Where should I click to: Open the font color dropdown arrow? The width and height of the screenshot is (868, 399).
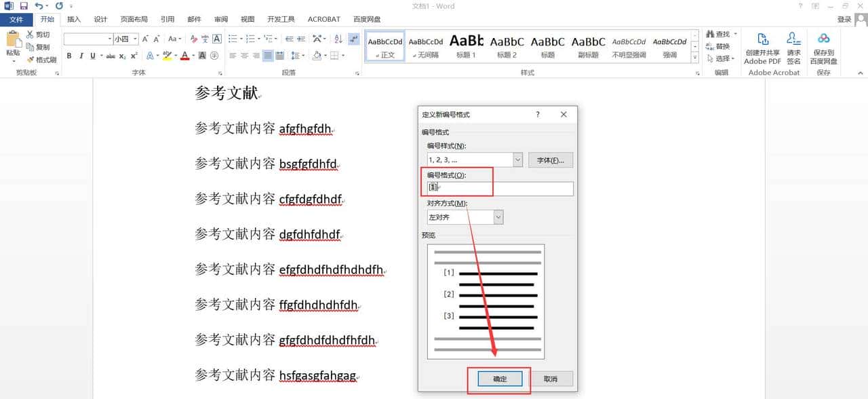(192, 56)
